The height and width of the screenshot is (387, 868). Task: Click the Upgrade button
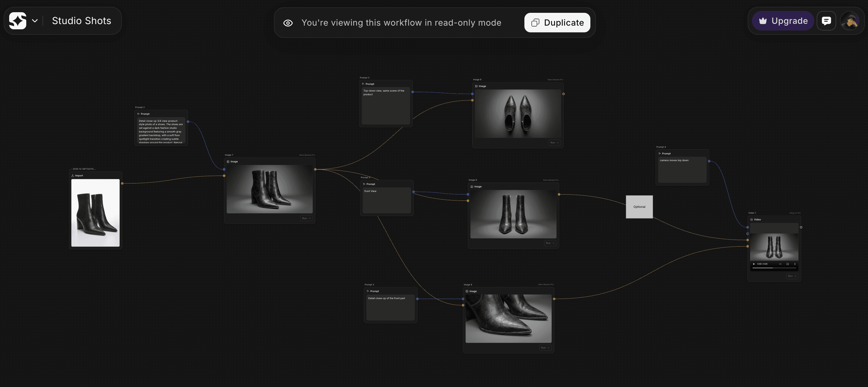(x=783, y=21)
